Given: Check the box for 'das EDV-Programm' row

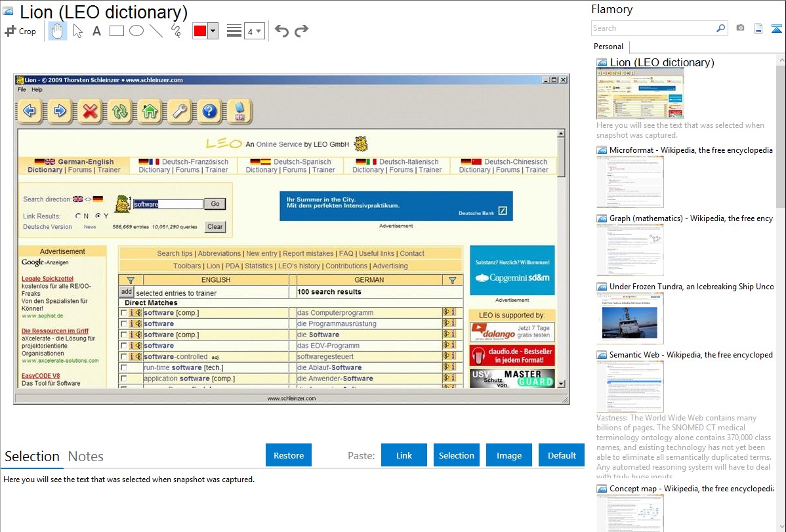Looking at the screenshot, I should pos(124,346).
